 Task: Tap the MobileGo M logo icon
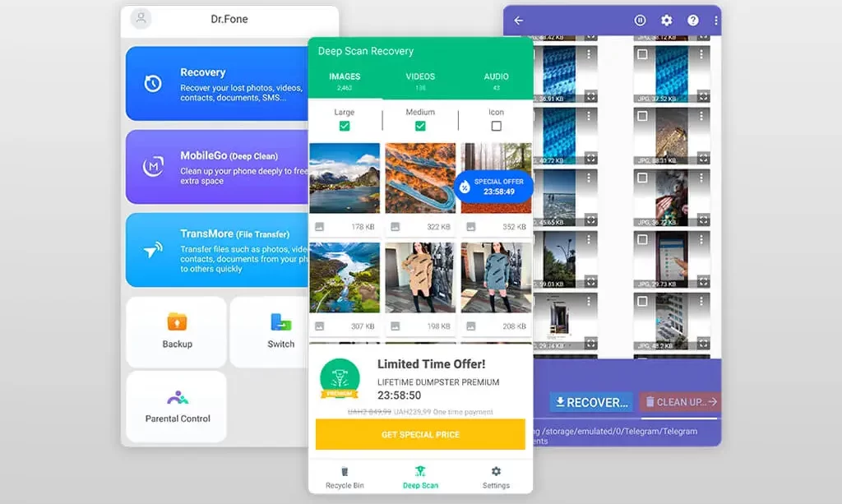tap(153, 166)
